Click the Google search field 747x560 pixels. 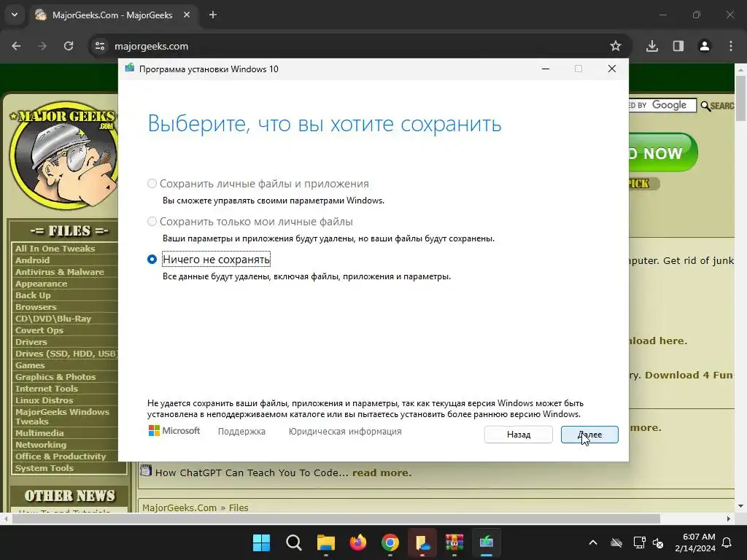coord(662,105)
